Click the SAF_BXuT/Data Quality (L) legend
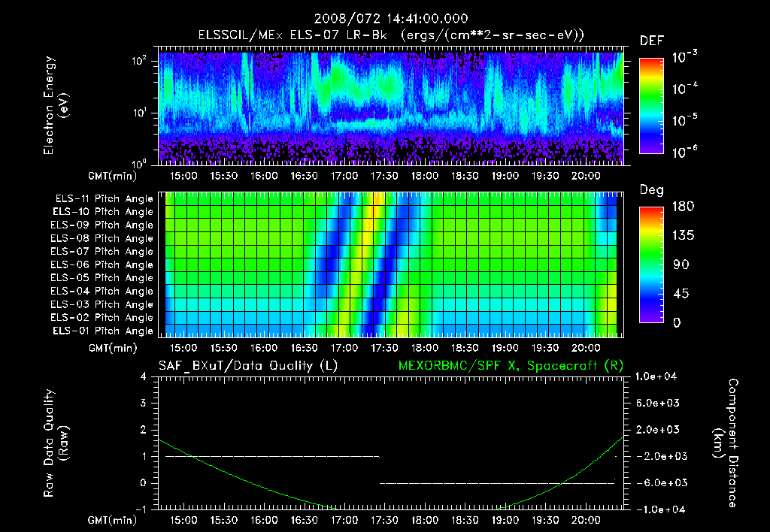770x532 pixels. point(248,366)
